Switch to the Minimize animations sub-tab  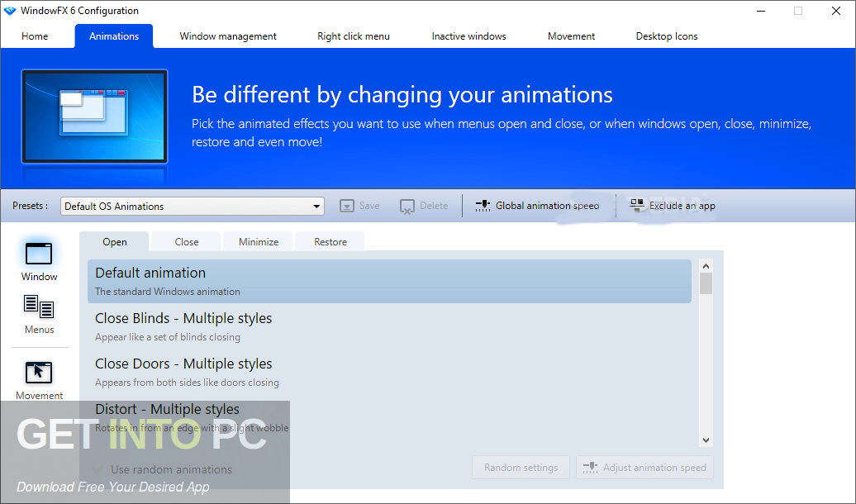click(x=259, y=241)
